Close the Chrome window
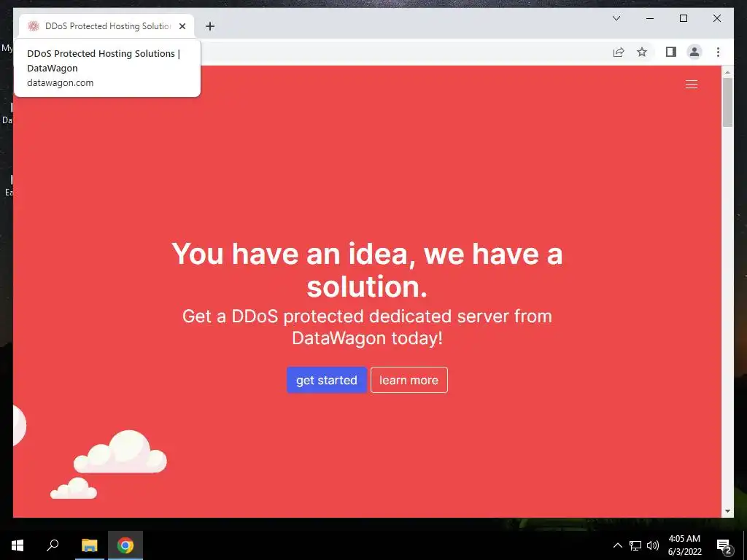The image size is (747, 560). 716,18
